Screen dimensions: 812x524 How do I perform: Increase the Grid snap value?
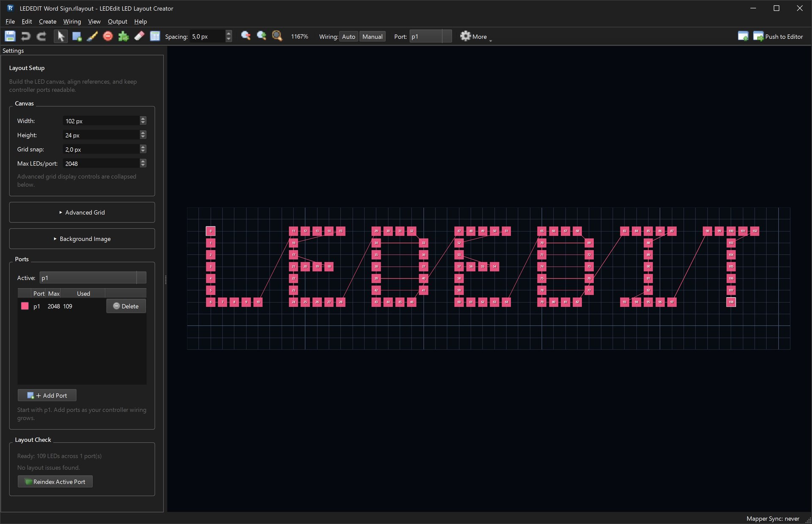[143, 147]
